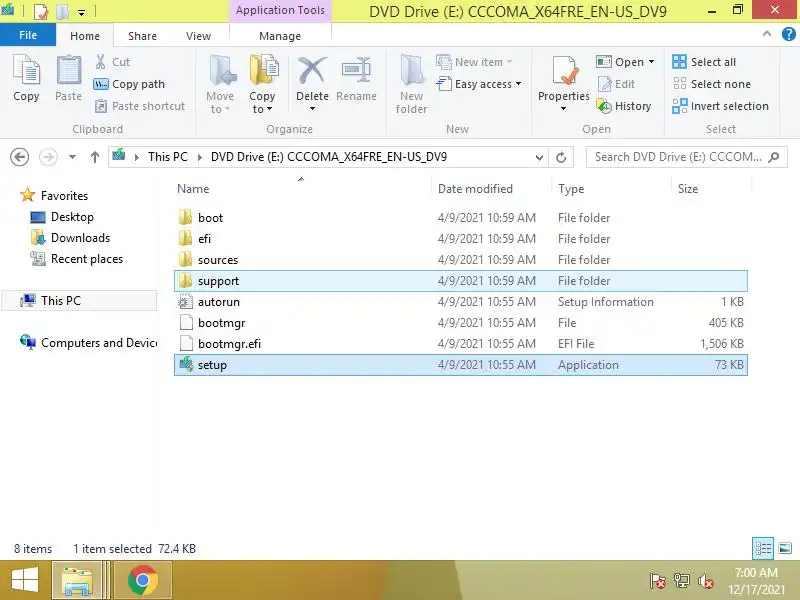
Task: Open the Copy to menu
Action: point(262,85)
